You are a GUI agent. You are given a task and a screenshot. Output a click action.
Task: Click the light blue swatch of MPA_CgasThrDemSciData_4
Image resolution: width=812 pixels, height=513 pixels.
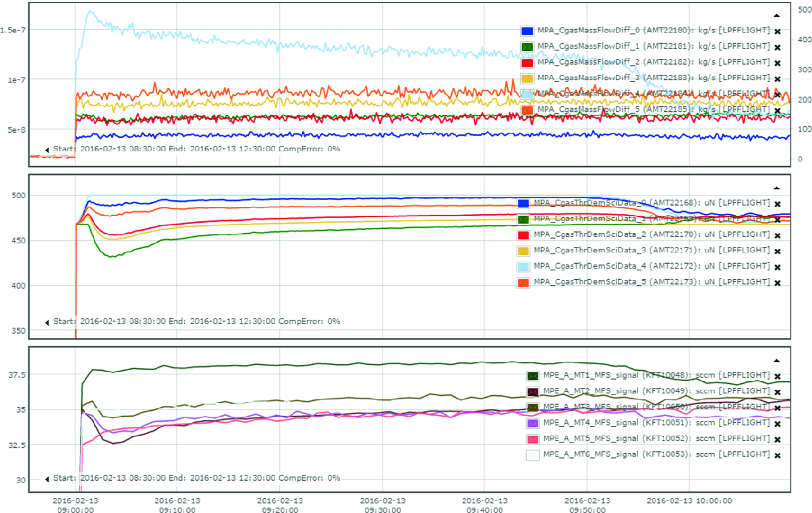[523, 266]
